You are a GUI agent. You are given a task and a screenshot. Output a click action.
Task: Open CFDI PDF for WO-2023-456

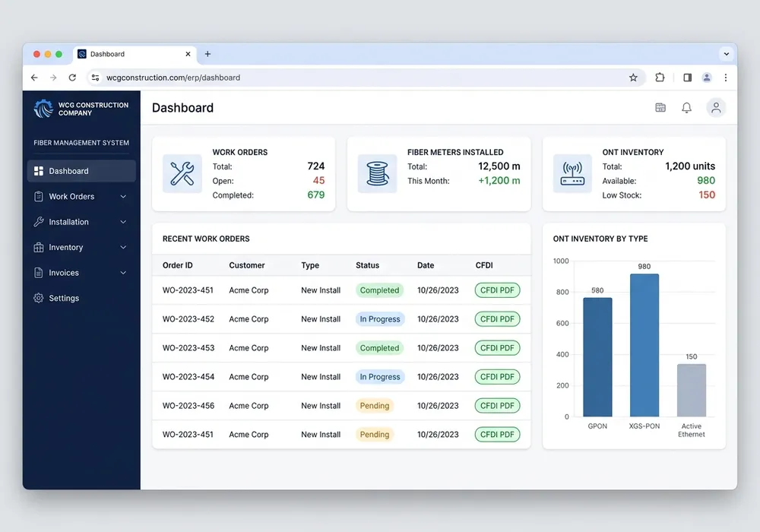click(497, 406)
